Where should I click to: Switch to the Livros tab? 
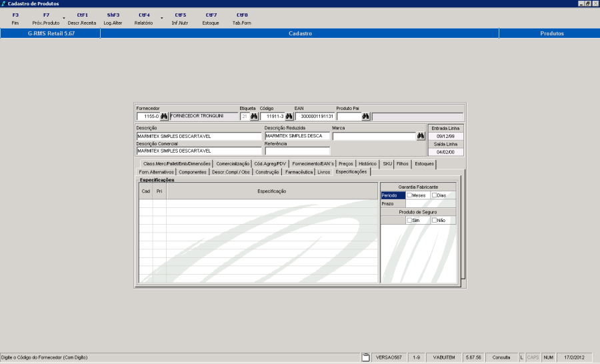324,172
